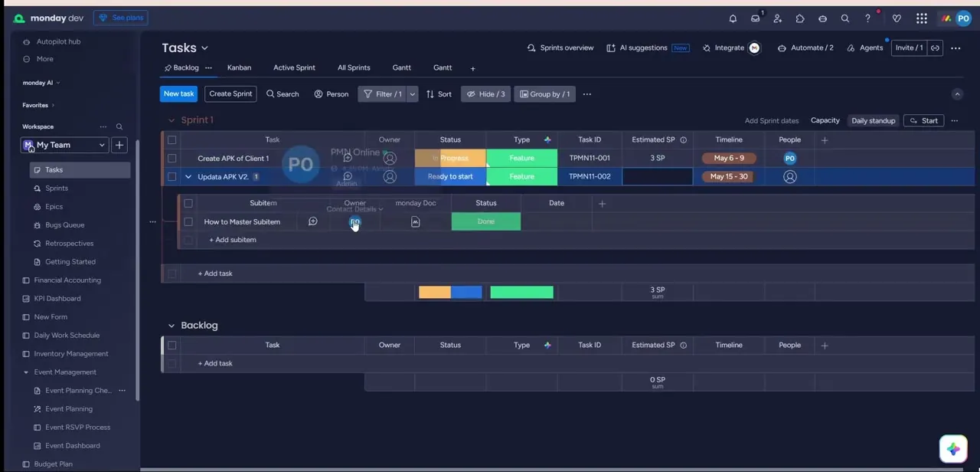Viewport: 980px width, 472px height.
Task: Switch to the All Sprints tab
Action: [354, 68]
